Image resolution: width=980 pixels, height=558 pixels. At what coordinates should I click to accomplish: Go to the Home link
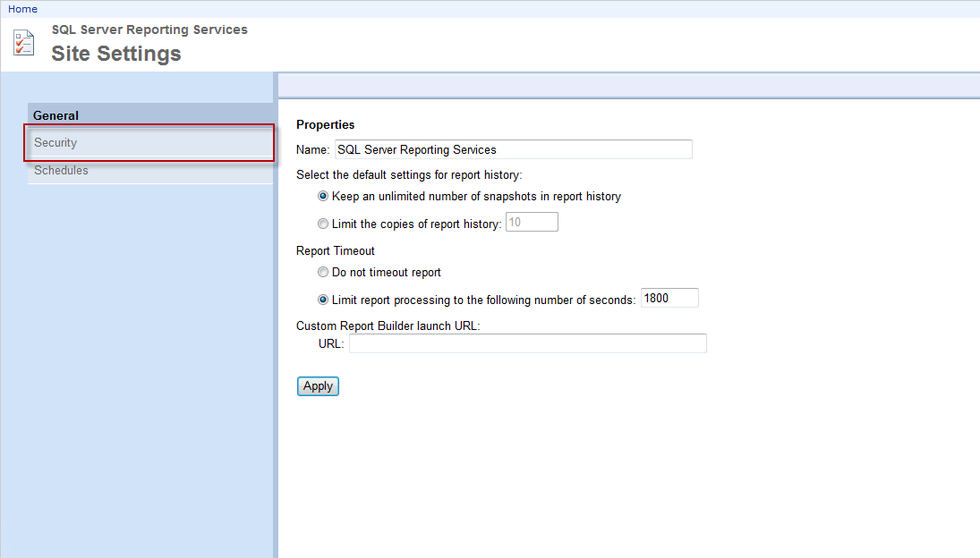22,9
